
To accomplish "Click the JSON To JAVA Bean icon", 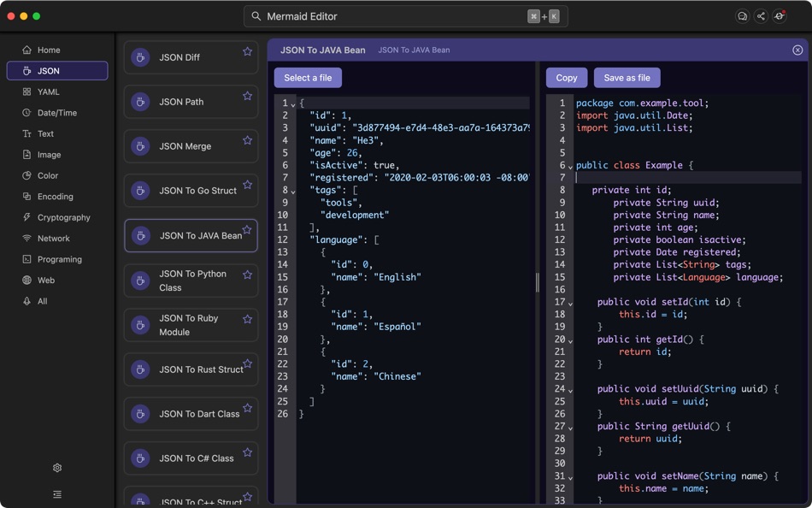I will pos(140,236).
